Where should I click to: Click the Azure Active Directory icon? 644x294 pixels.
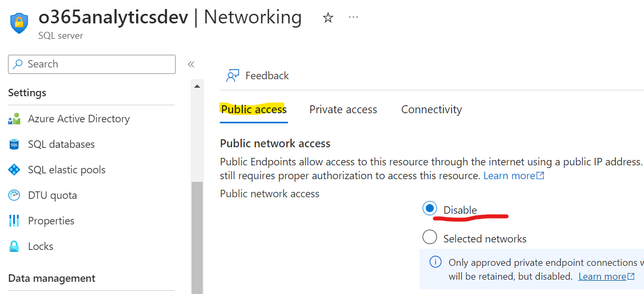[x=14, y=119]
